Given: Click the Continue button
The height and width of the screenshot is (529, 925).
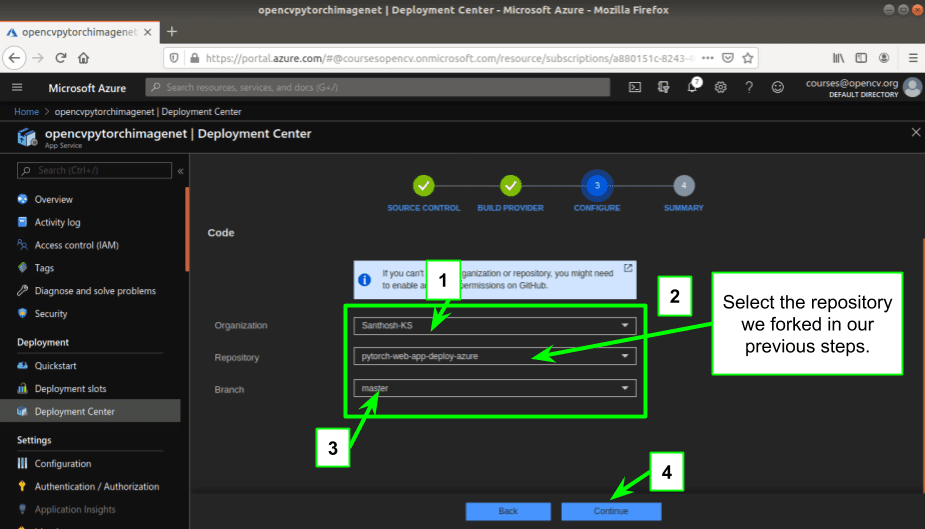Looking at the screenshot, I should click(611, 511).
